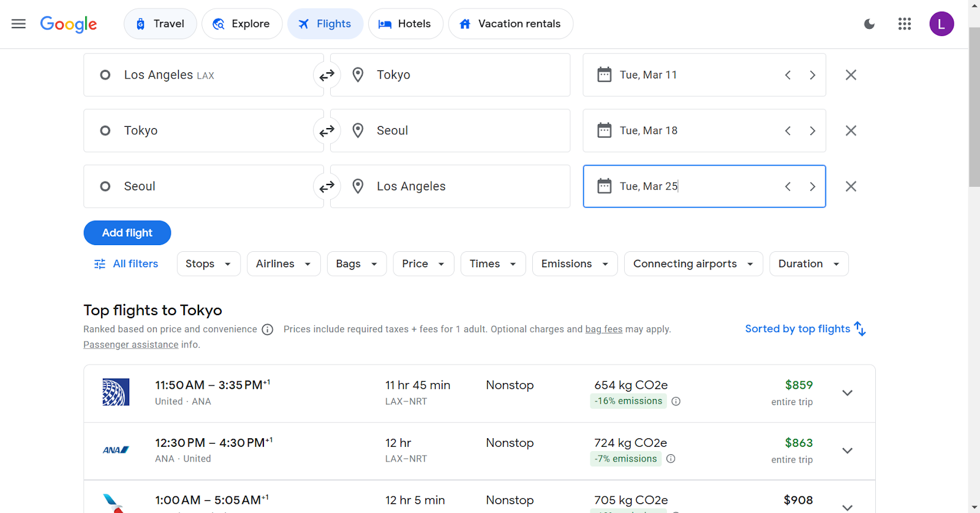
Task: Click the United airline logo
Action: (116, 392)
